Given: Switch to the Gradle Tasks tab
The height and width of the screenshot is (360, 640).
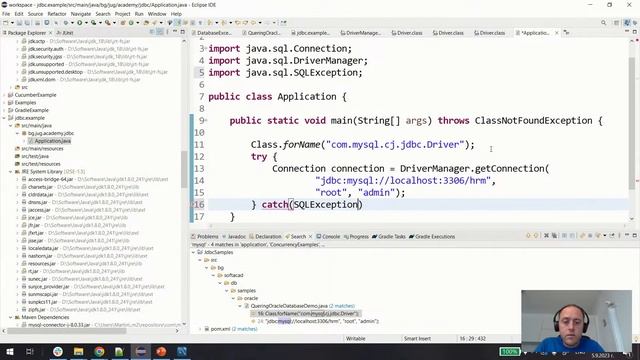Looking at the screenshot, I should [389, 236].
